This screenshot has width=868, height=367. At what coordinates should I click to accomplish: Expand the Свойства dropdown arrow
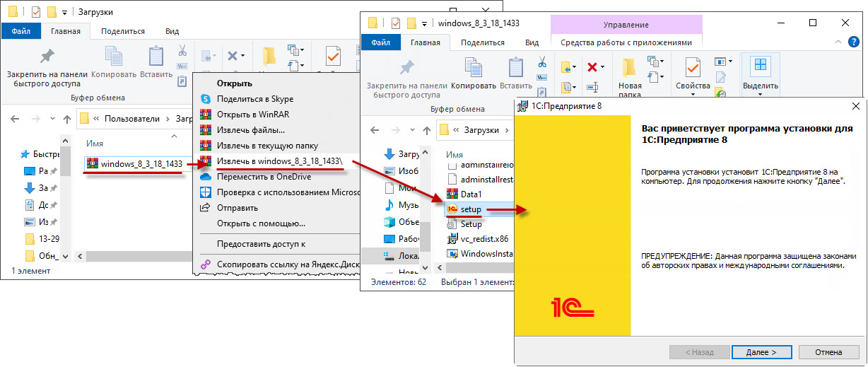pyautogui.click(x=693, y=94)
